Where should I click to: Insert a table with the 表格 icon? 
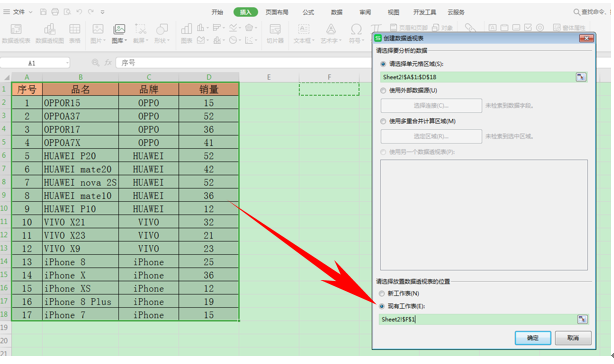[x=74, y=29]
